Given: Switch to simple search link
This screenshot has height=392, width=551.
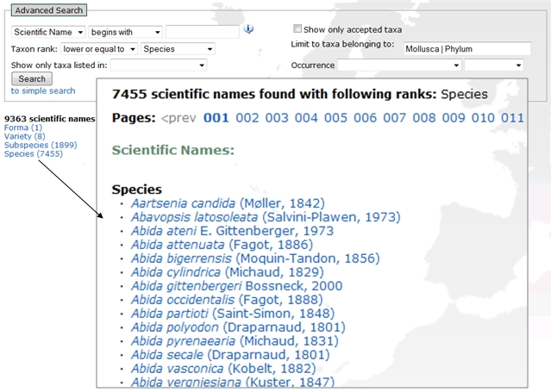Looking at the screenshot, I should [42, 90].
